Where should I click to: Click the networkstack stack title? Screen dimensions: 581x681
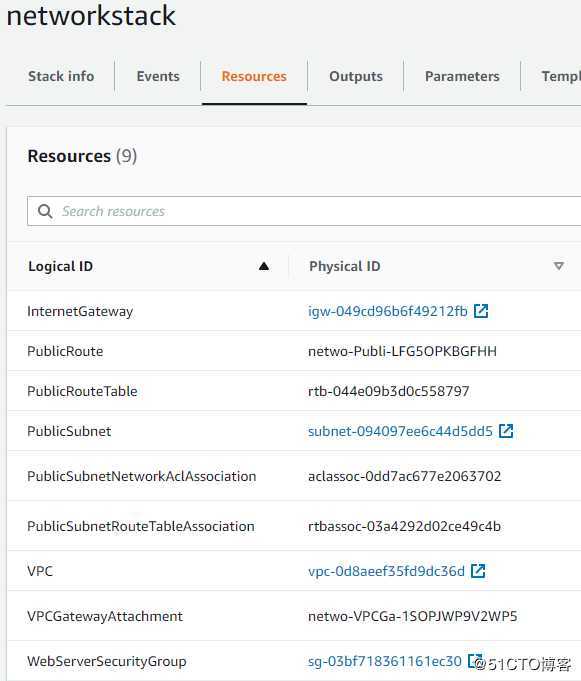[91, 15]
